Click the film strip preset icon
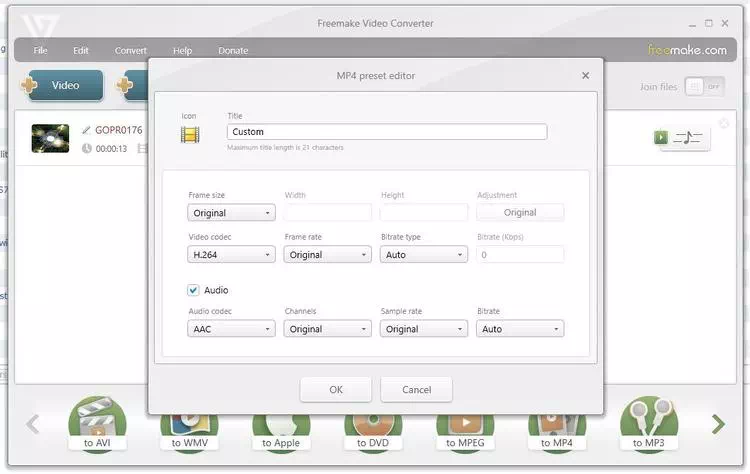 tap(190, 135)
